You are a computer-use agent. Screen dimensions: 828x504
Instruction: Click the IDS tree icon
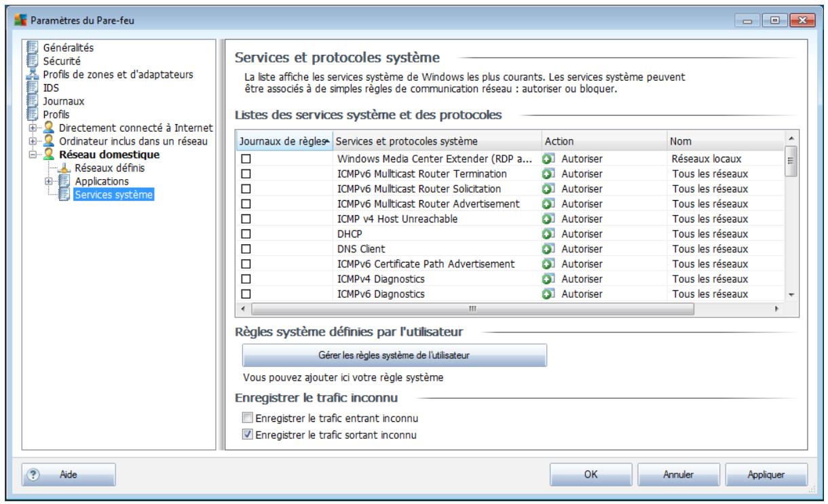click(x=33, y=87)
